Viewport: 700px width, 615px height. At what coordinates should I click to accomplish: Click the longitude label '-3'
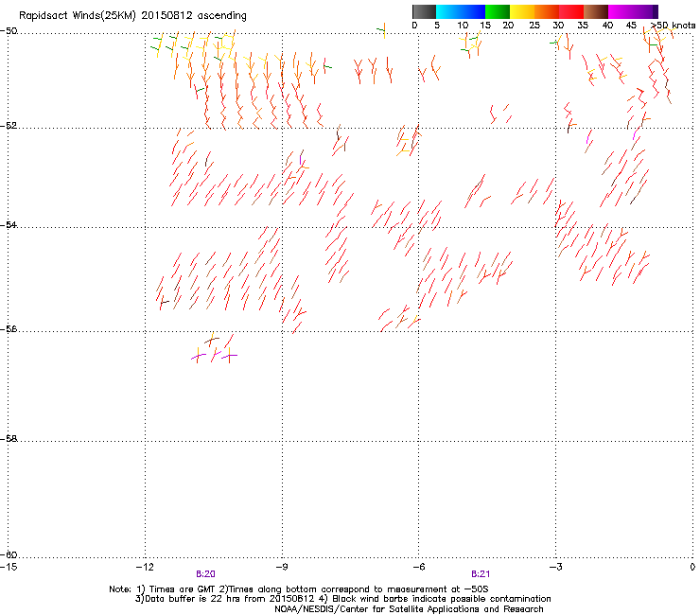(x=555, y=567)
